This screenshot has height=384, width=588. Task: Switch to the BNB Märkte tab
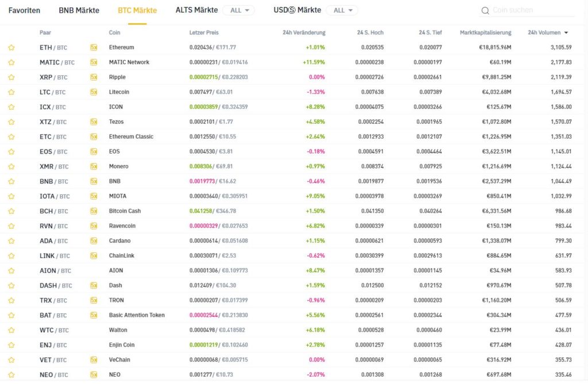coord(79,10)
